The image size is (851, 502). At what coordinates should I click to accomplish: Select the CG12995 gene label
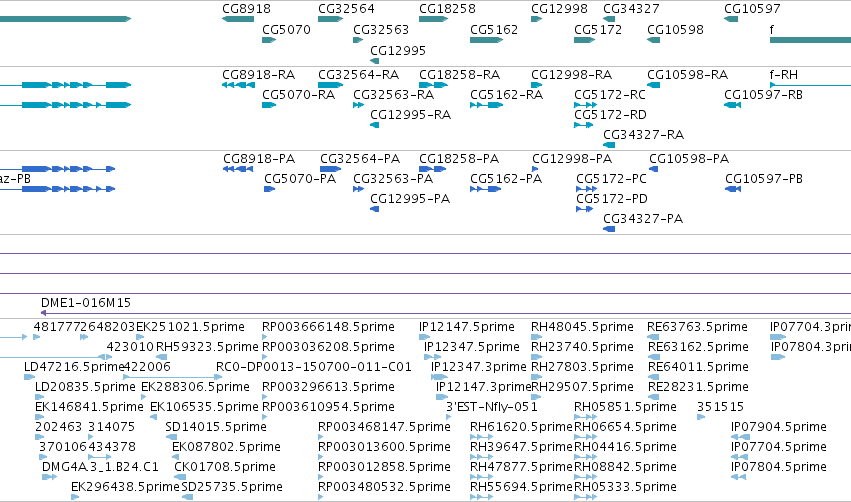click(398, 50)
